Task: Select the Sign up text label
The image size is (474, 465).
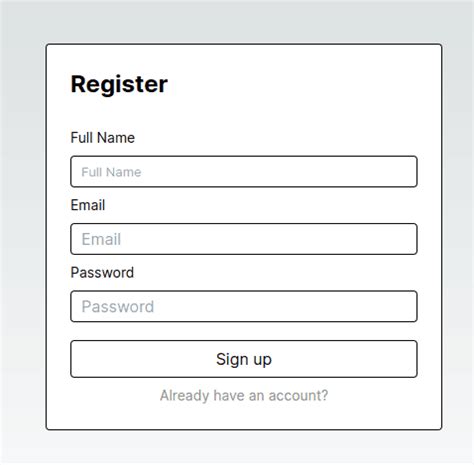Action: click(244, 359)
